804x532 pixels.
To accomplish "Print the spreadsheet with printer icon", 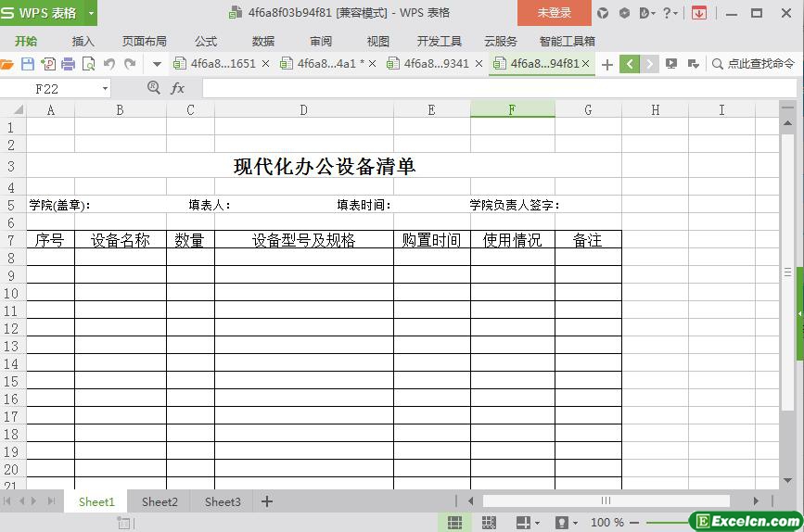I will coord(69,64).
